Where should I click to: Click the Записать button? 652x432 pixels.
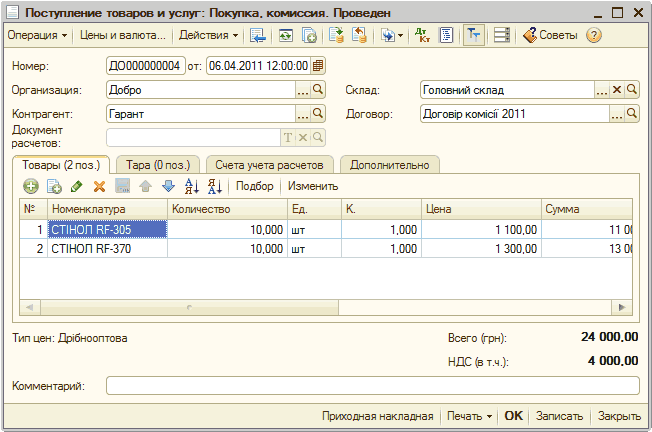(559, 415)
